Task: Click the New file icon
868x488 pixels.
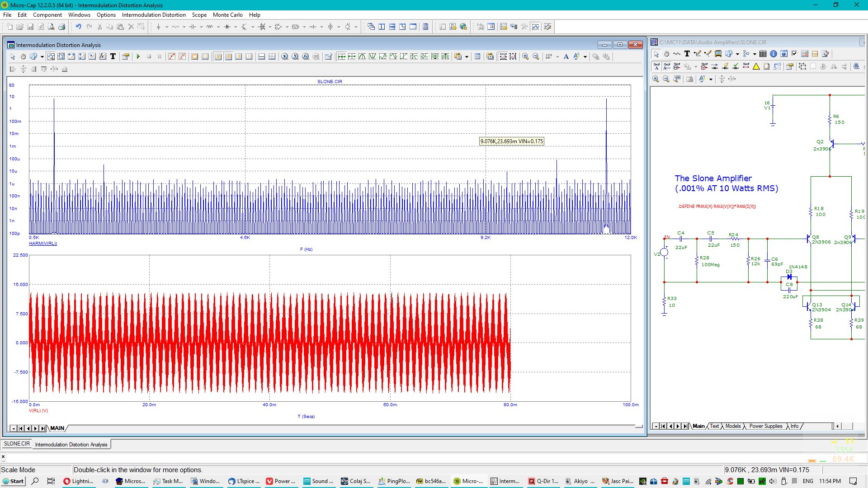Action: (9, 27)
